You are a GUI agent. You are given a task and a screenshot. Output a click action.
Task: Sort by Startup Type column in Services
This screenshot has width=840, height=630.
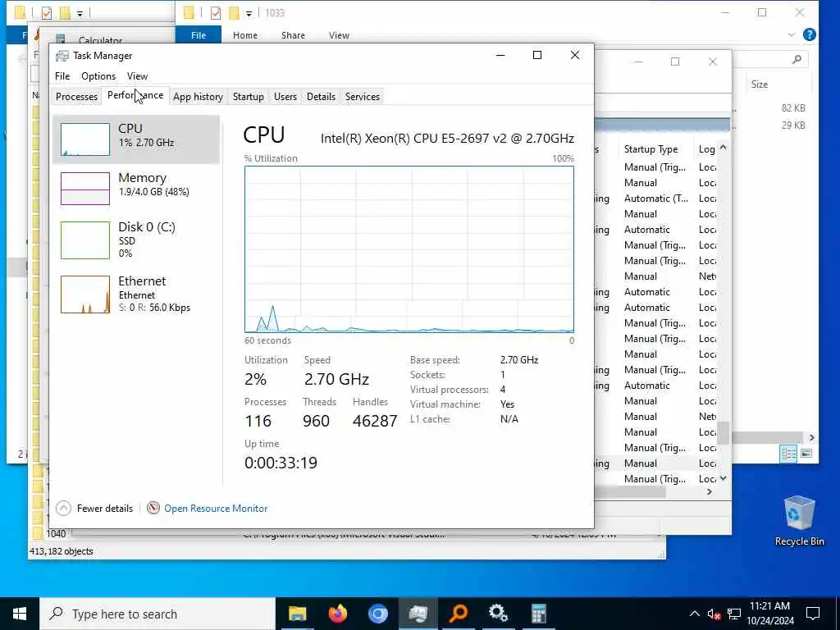point(651,149)
